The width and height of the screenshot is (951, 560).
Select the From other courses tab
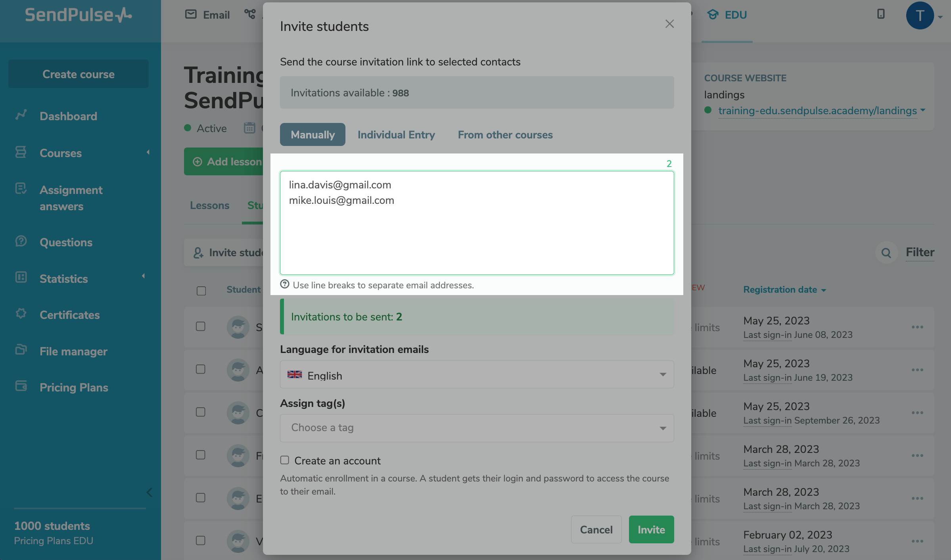click(505, 135)
